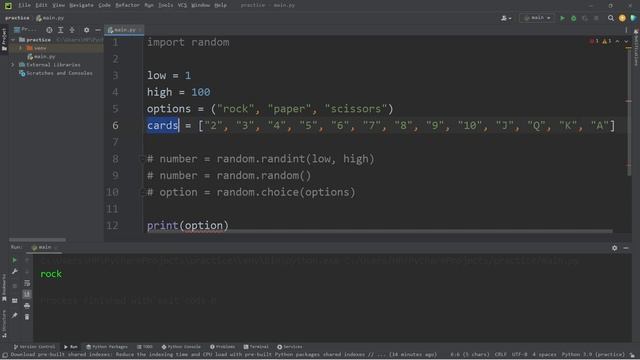
Task: Click the print icon in the Run console
Action: coord(27,305)
